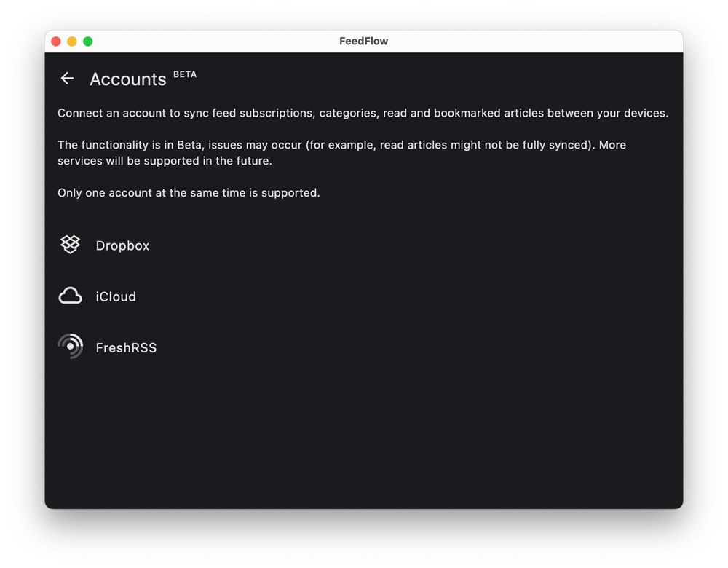Click the 'The functionality is in Beta' paragraph
This screenshot has height=568, width=728.
coord(341,153)
